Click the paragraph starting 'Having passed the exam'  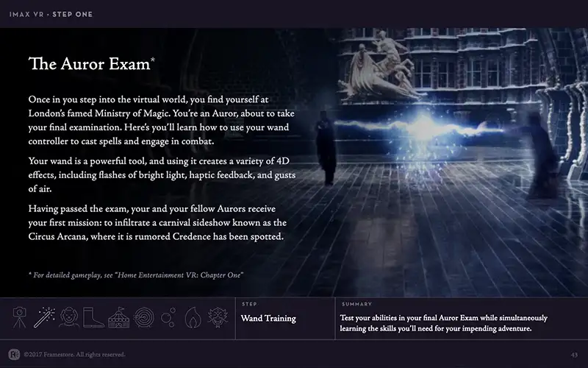point(157,223)
